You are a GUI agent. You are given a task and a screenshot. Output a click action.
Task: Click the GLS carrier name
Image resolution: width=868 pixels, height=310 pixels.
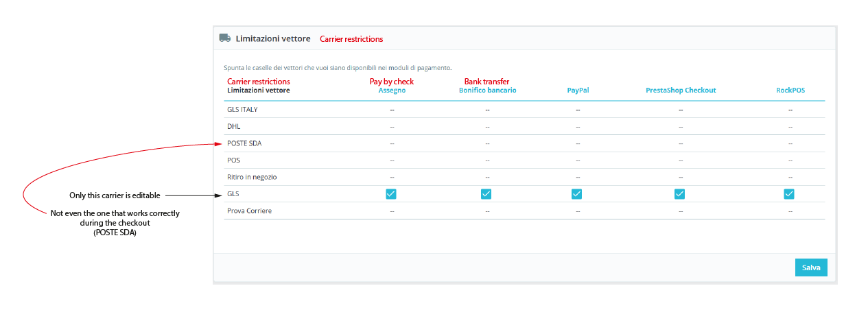tap(234, 194)
